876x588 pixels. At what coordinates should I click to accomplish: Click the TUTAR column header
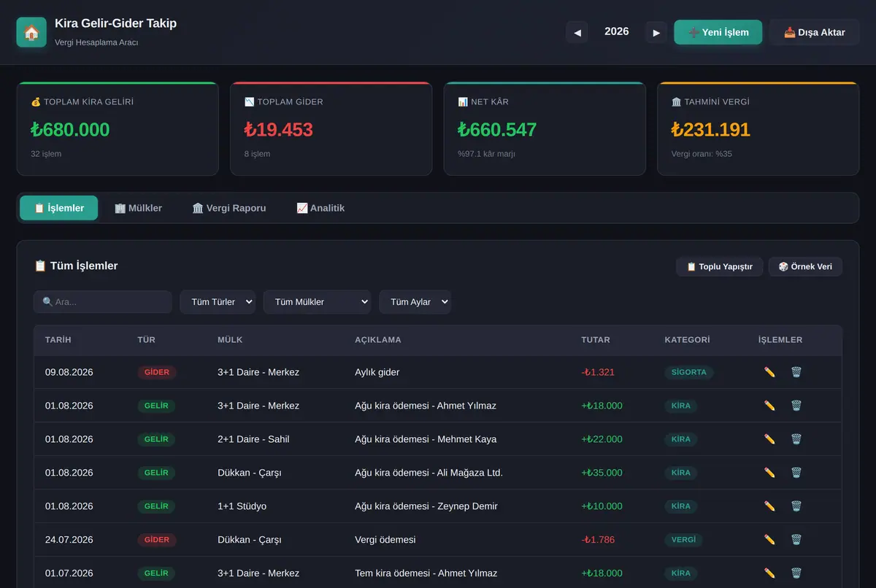596,340
